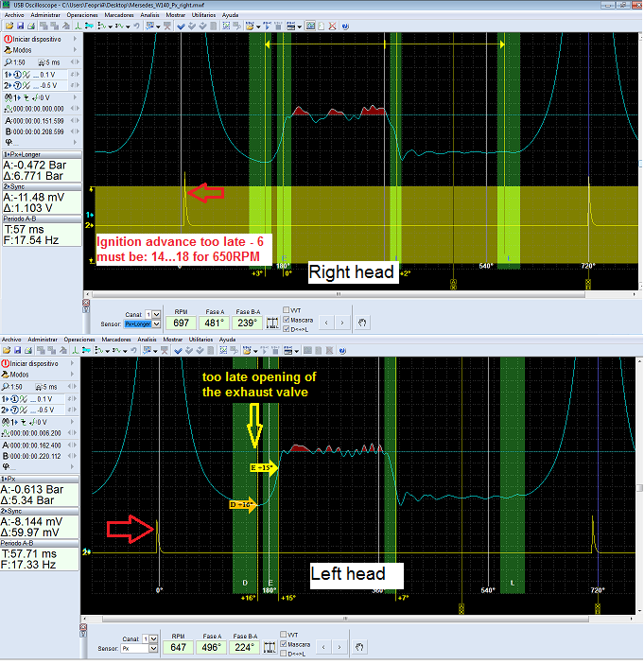The height and width of the screenshot is (664, 644).
Task: Click the hand pan icon in the lower phase panel
Action: tap(359, 648)
